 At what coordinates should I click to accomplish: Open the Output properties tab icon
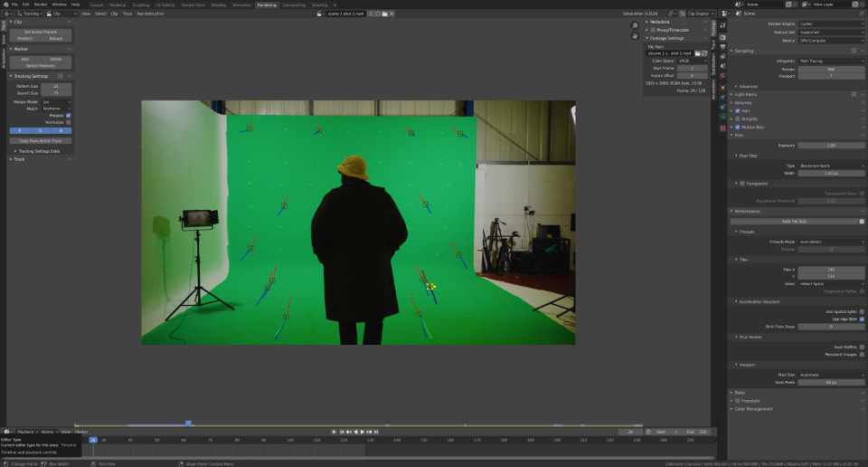(x=722, y=47)
